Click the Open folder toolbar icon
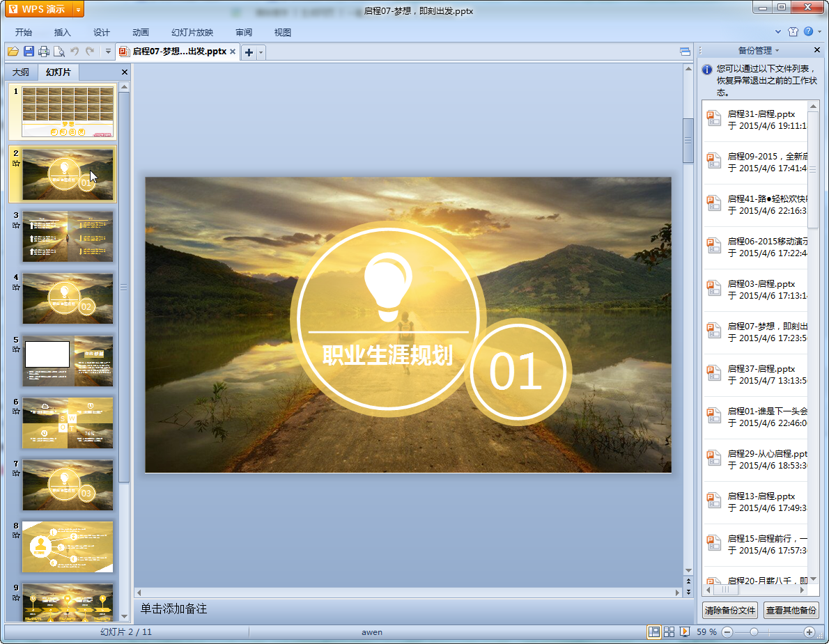The width and height of the screenshot is (829, 644). 13,52
